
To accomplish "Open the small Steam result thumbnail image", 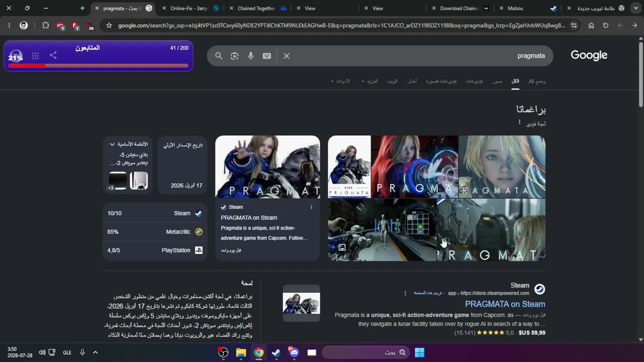I will [301, 303].
